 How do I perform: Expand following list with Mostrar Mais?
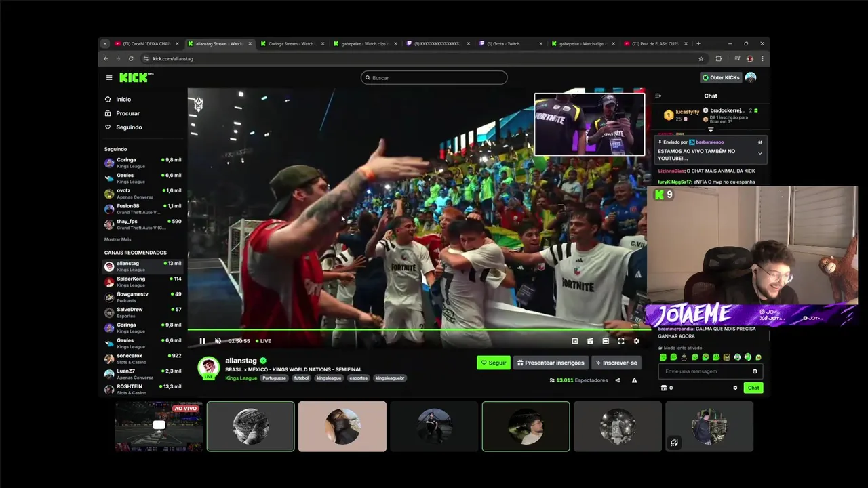coord(117,239)
